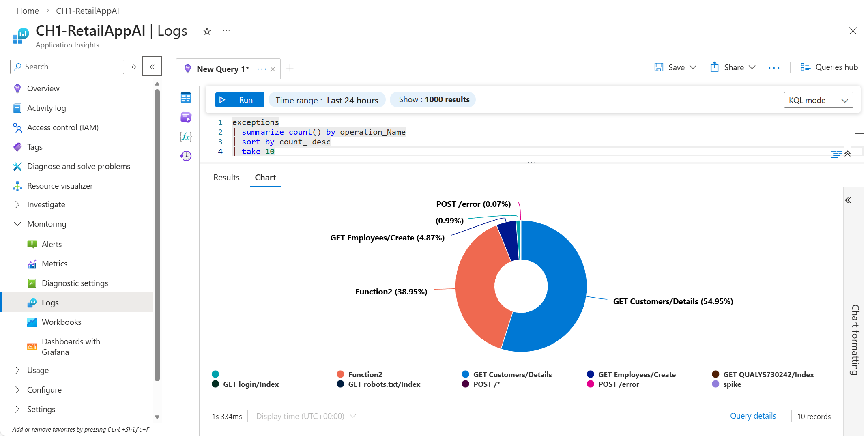The image size is (868, 438).
Task: Switch to the Results tab
Action: coord(226,178)
